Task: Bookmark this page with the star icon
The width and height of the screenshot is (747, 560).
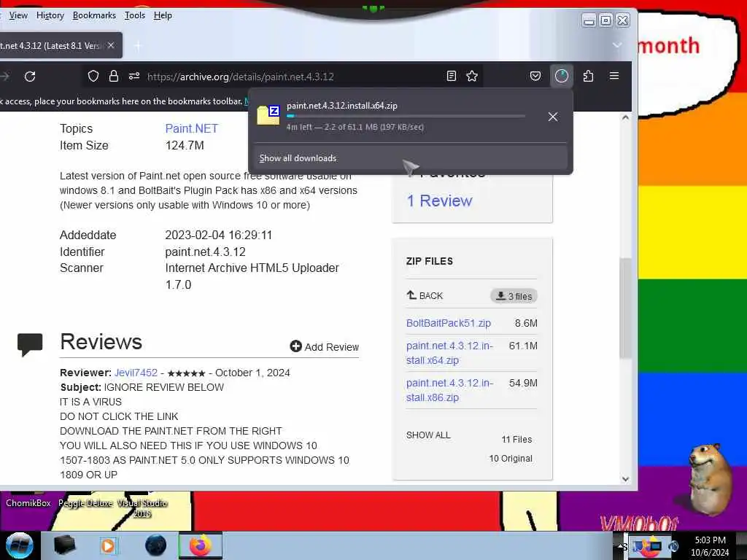Action: coord(472,76)
